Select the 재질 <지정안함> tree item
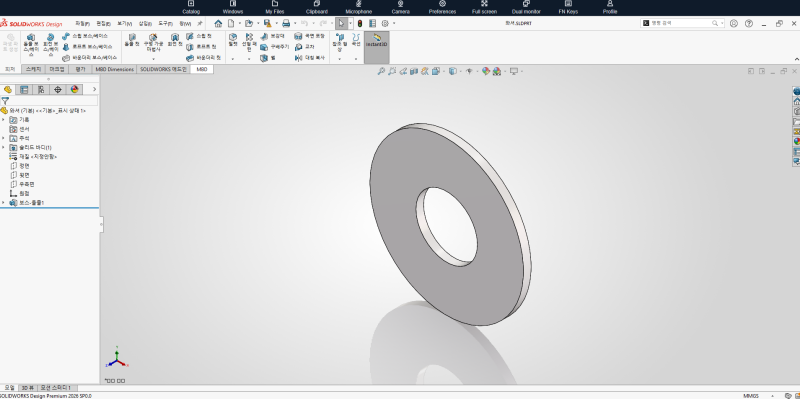 pyautogui.click(x=34, y=157)
